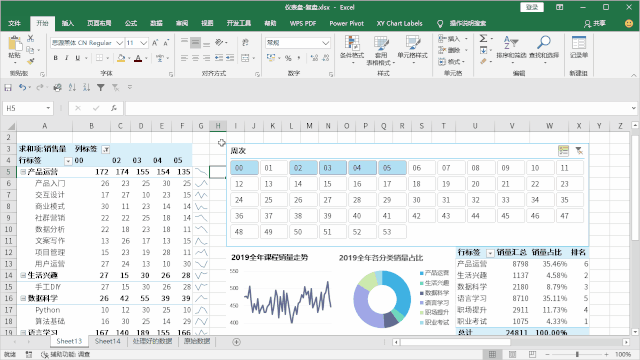The height and width of the screenshot is (360, 640).
Task: Open the 文件 menu tab
Action: (x=14, y=23)
